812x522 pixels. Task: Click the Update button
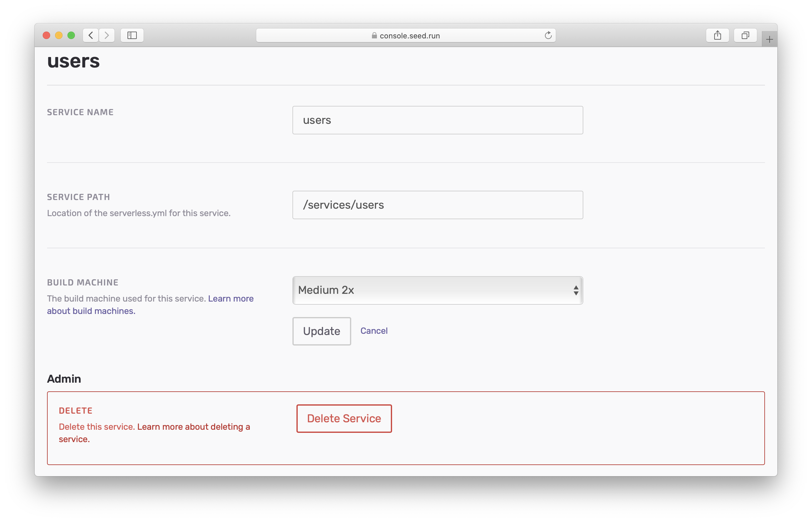pos(321,331)
